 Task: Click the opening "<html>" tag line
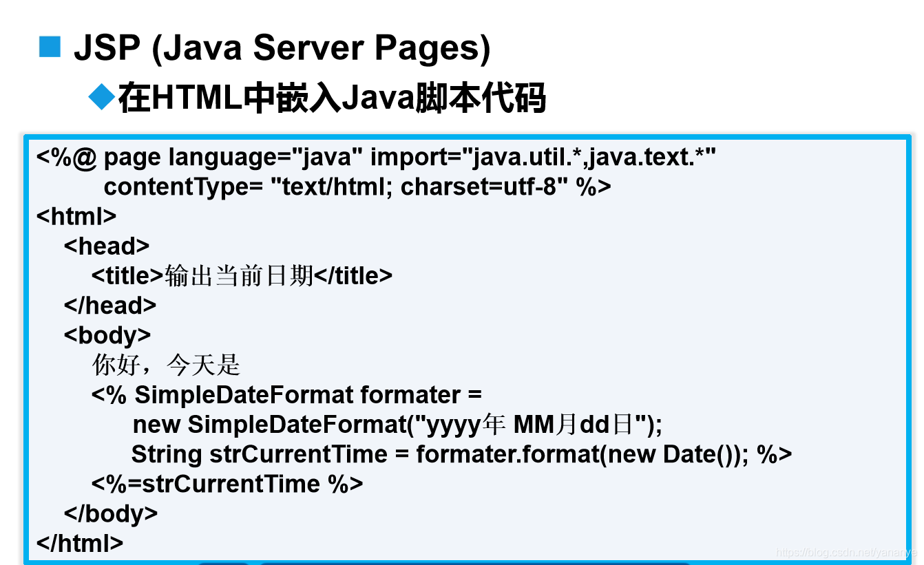click(x=76, y=216)
